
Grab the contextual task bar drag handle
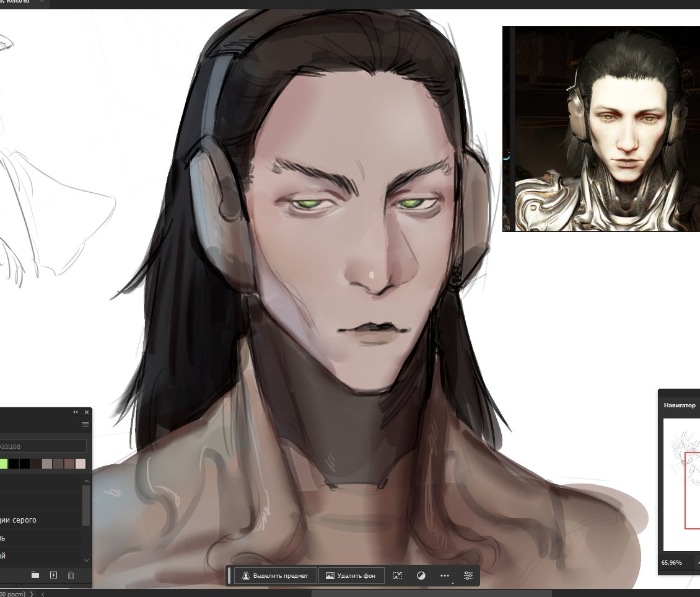point(229,575)
